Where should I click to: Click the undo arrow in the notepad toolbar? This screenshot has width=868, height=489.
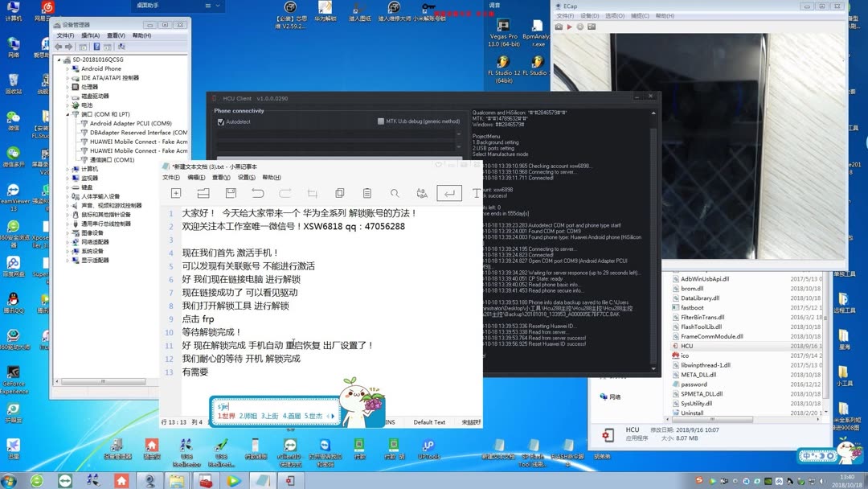(257, 193)
